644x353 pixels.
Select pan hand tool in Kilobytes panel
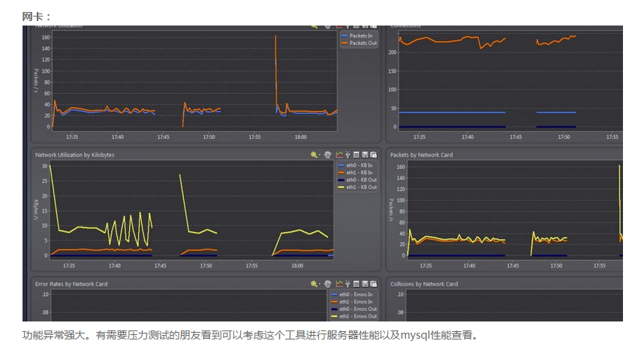tap(327, 155)
